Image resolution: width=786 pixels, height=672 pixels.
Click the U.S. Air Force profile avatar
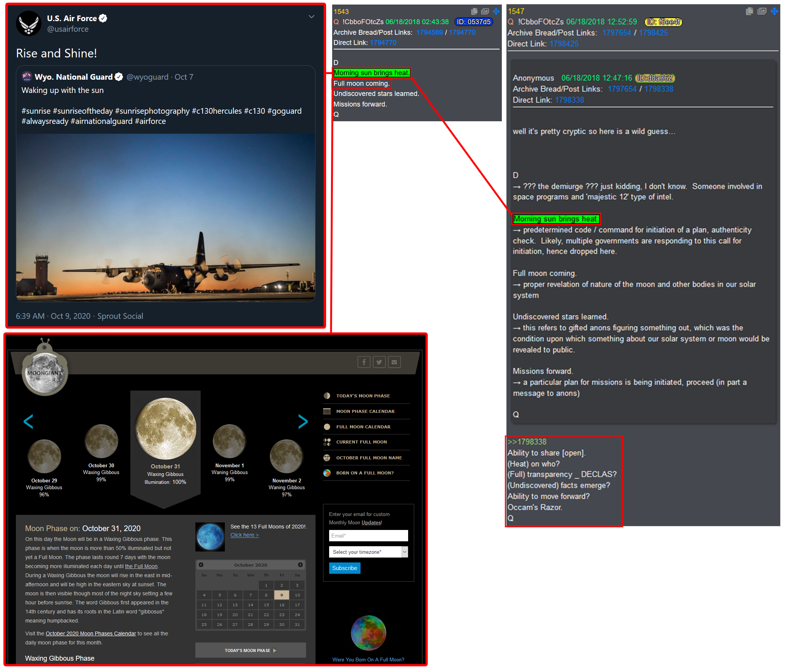tap(28, 23)
